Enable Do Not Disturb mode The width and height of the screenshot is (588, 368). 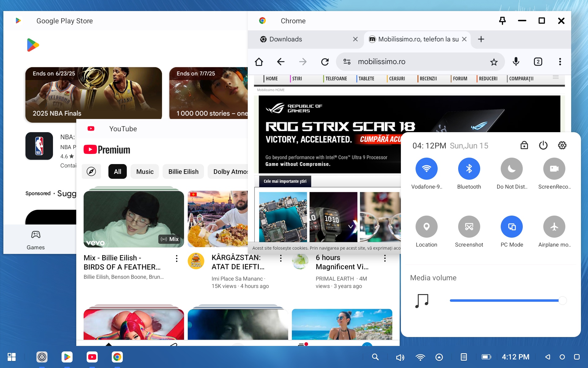coord(511,169)
